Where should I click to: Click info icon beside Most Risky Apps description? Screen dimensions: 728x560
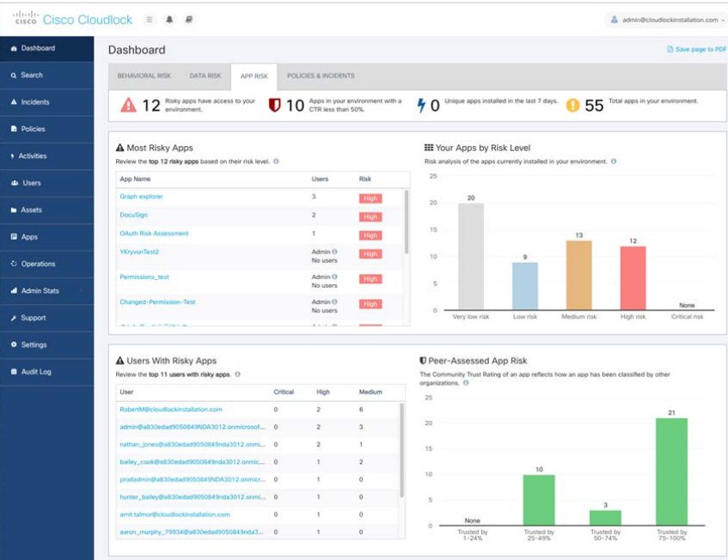(x=276, y=161)
